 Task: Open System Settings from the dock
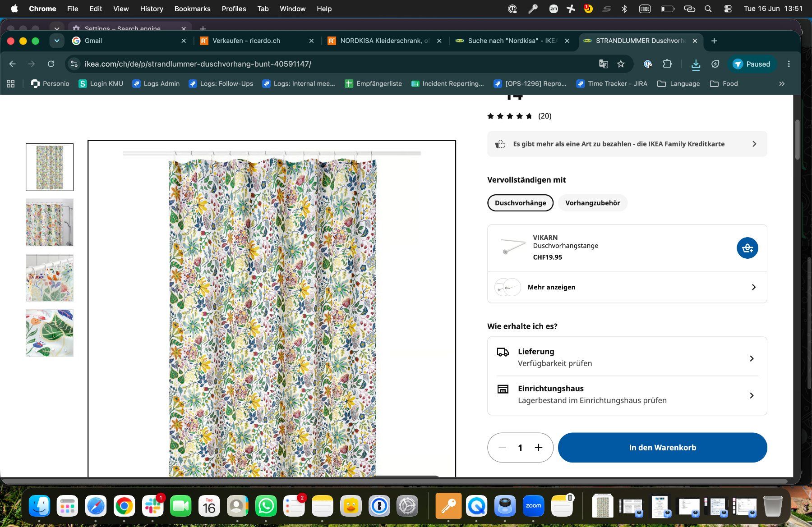coord(407,506)
